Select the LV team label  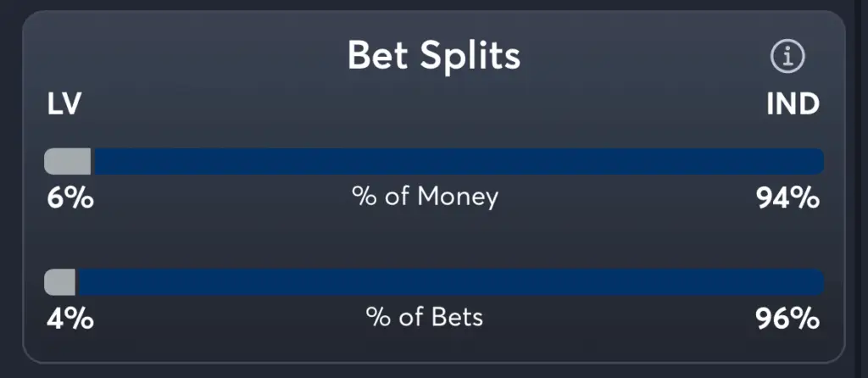coord(64,104)
